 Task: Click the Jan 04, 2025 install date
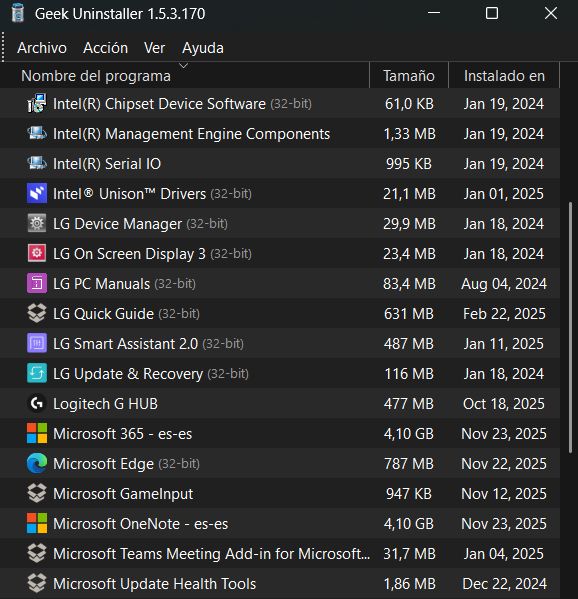click(x=504, y=554)
